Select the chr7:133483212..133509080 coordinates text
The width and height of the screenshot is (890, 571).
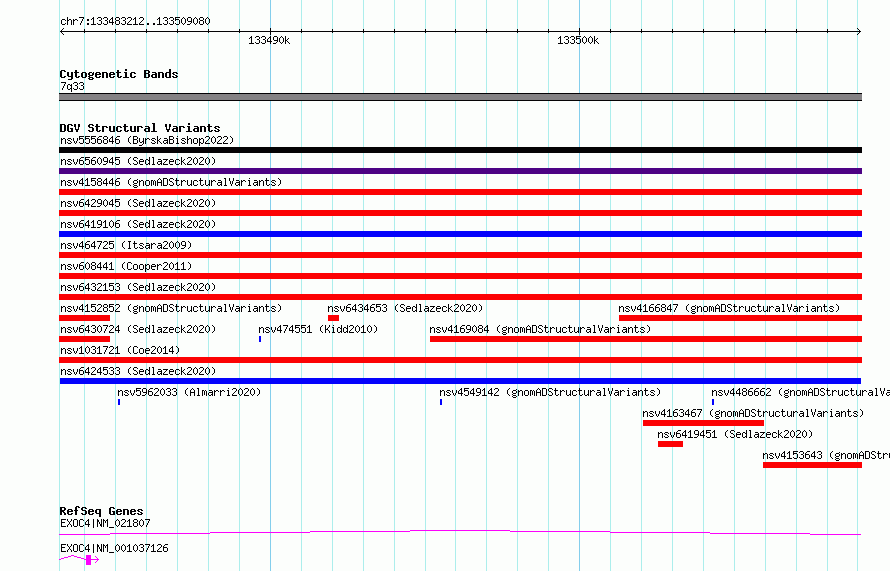coord(135,21)
